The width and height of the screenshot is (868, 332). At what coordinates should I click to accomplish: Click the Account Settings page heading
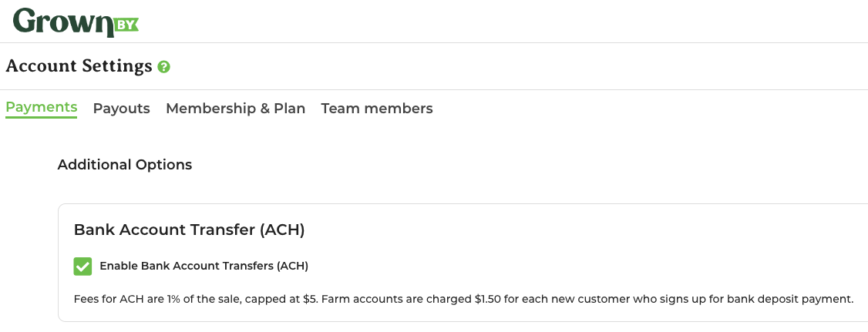click(79, 65)
